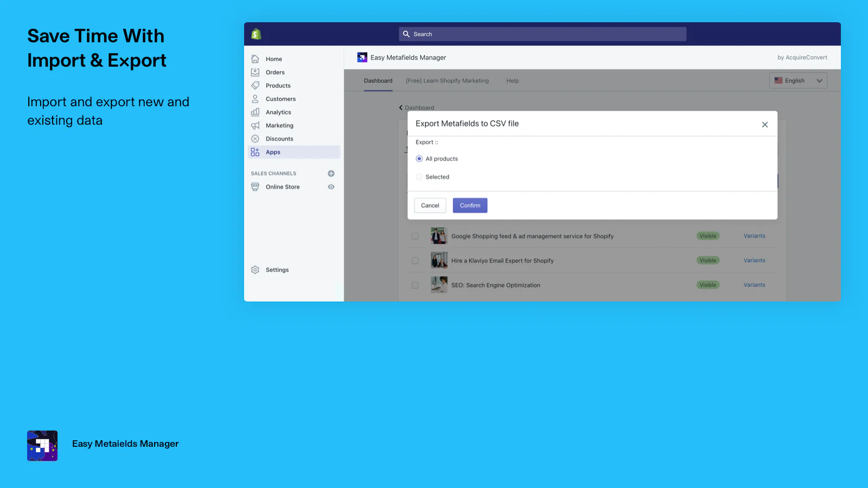Add a sales channel with plus icon
This screenshot has height=488, width=868.
331,174
